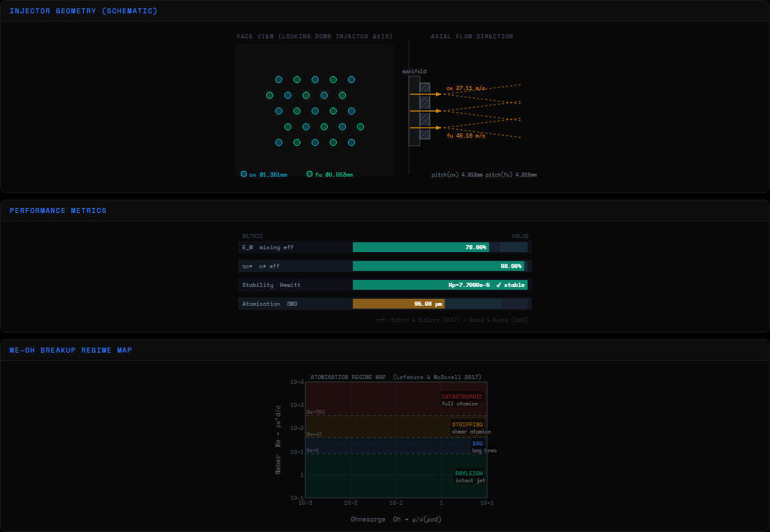Click the Sutton & Biblarz reference note
This screenshot has width=770, height=532.
point(452,320)
